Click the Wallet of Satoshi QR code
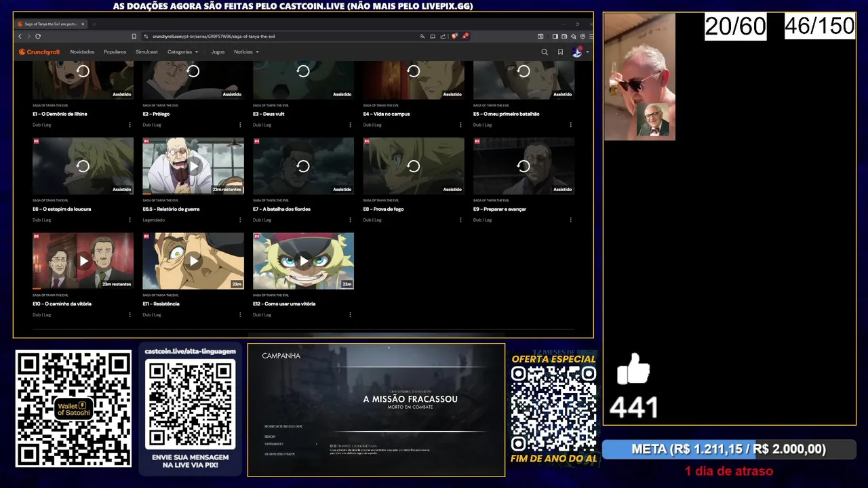This screenshot has width=868, height=488. click(x=73, y=409)
